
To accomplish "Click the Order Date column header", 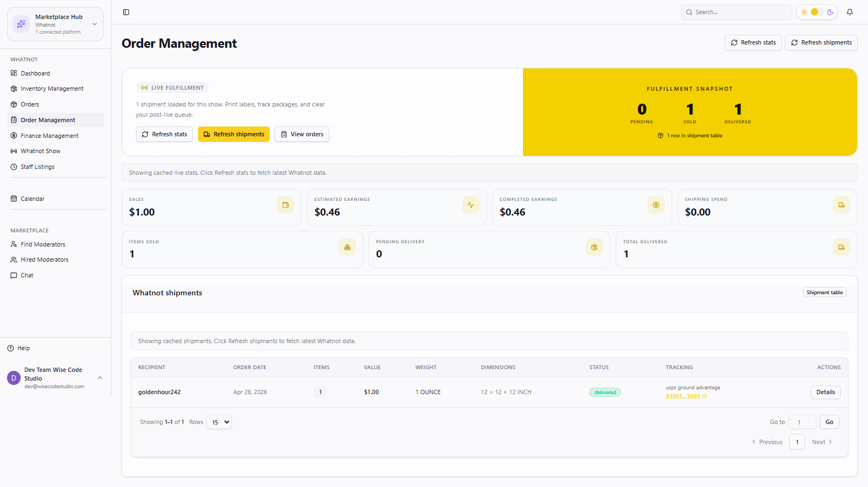I will pos(250,368).
